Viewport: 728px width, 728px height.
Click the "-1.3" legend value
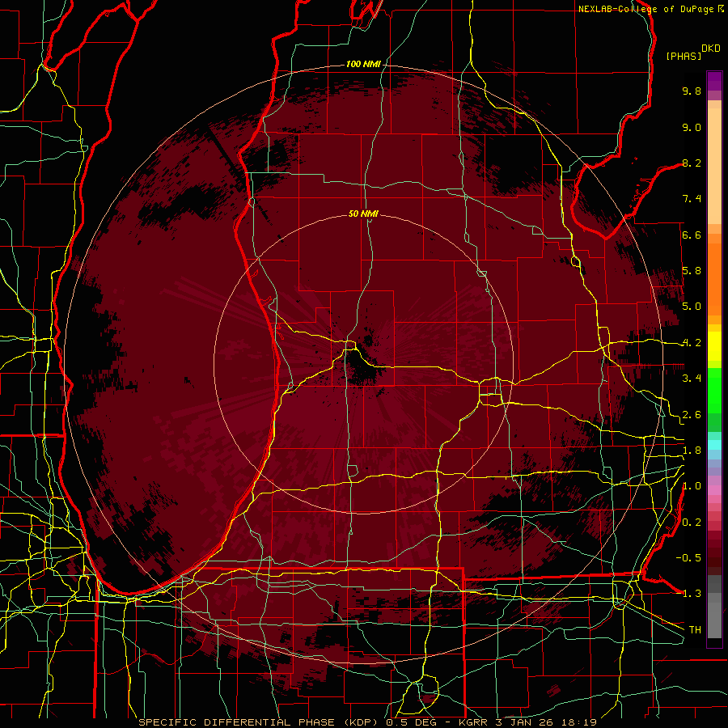pyautogui.click(x=688, y=594)
